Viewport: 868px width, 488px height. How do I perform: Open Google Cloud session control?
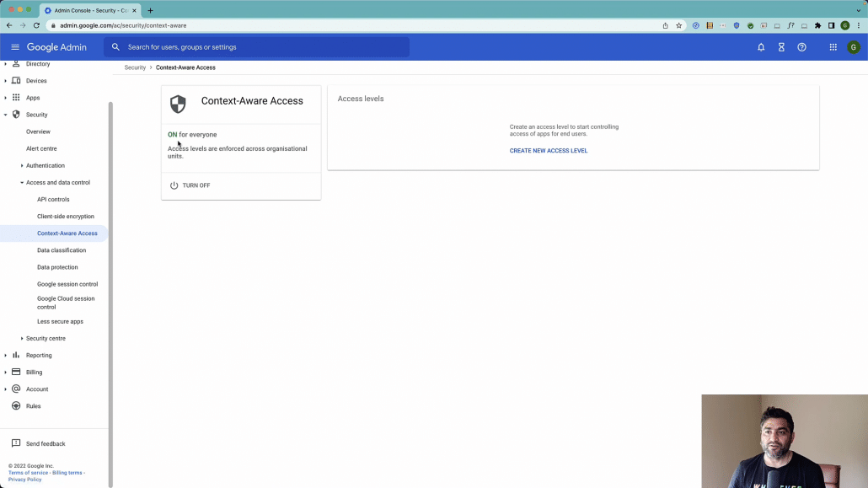pos(66,303)
